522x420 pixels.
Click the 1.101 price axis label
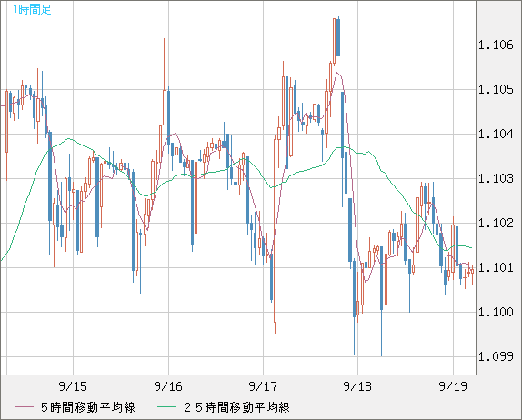pos(496,267)
